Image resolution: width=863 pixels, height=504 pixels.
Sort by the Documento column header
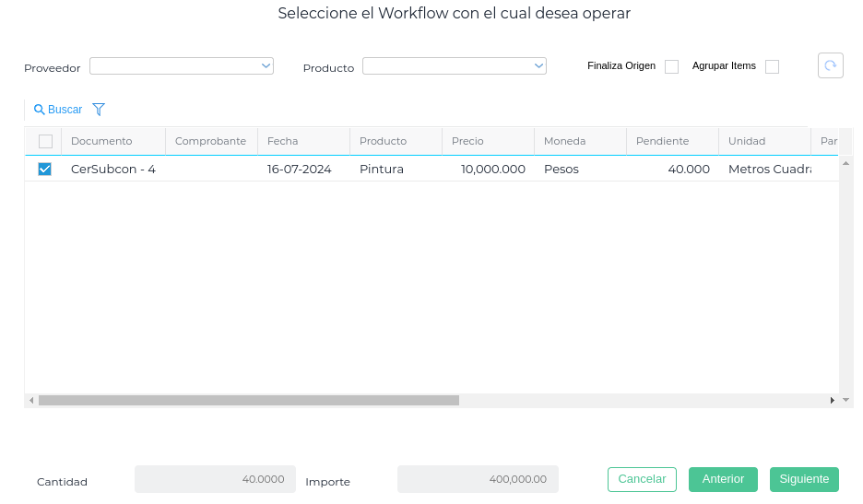click(101, 141)
